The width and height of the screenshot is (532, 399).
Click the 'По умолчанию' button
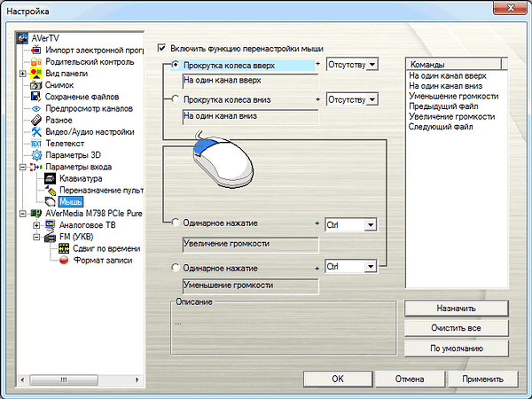coord(457,348)
